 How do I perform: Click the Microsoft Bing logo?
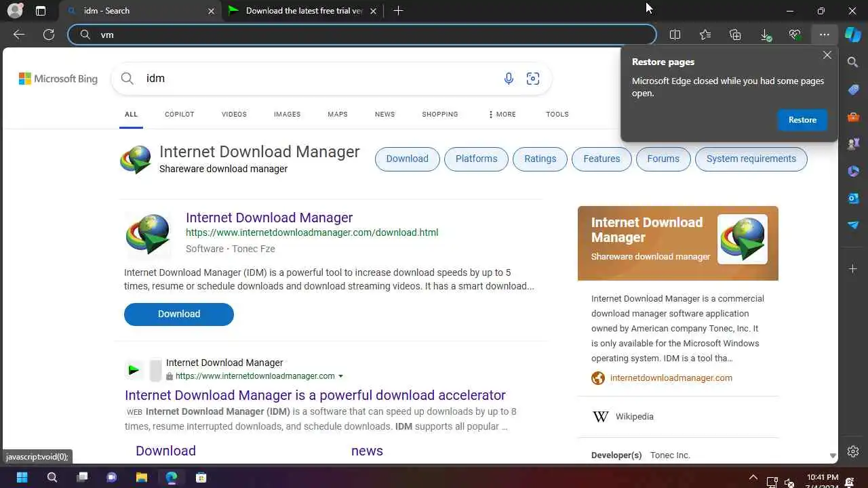click(x=58, y=79)
